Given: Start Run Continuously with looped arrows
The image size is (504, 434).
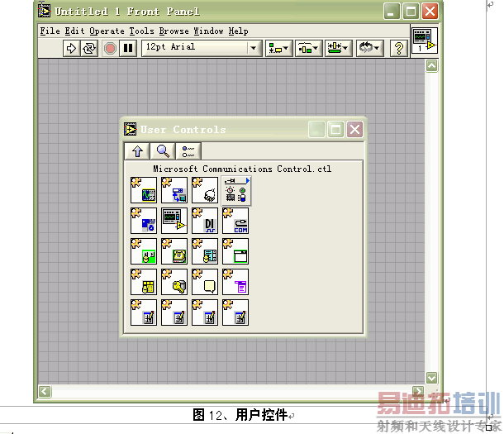Looking at the screenshot, I should click(89, 49).
